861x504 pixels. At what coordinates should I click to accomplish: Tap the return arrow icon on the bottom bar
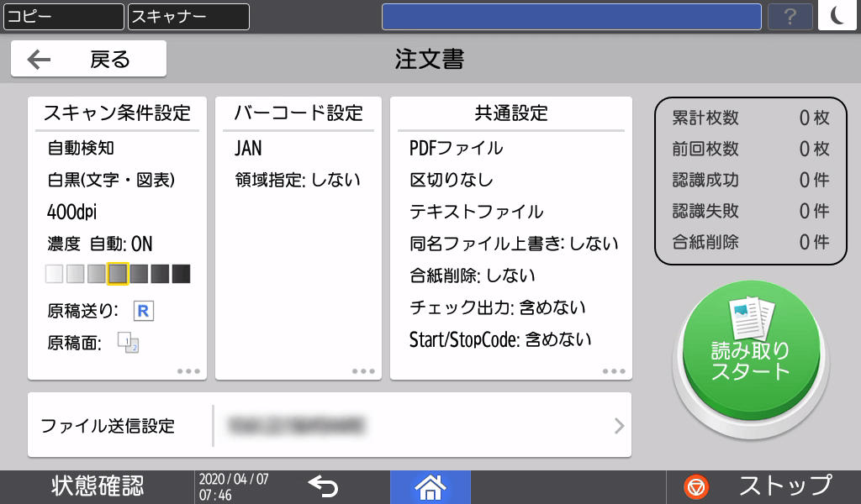(322, 486)
